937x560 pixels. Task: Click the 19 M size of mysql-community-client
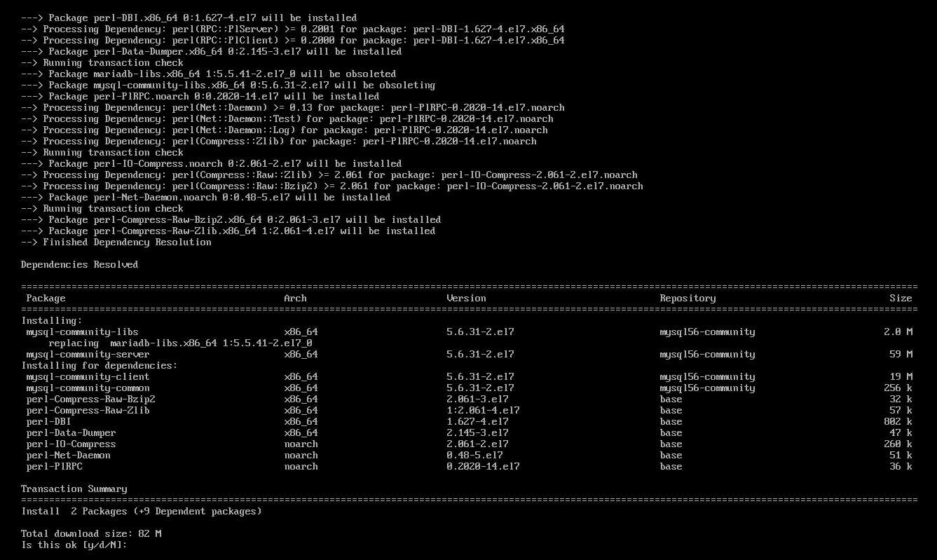click(901, 376)
